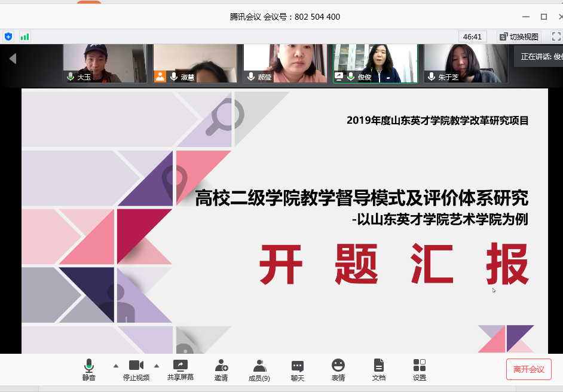Click the 切换视图 switch view button
Screen dimensions: 563x392
click(x=519, y=36)
